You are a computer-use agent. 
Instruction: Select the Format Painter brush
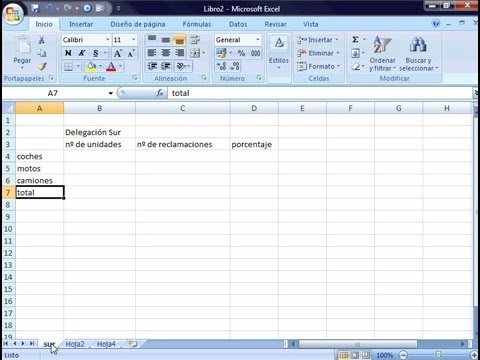click(42, 66)
